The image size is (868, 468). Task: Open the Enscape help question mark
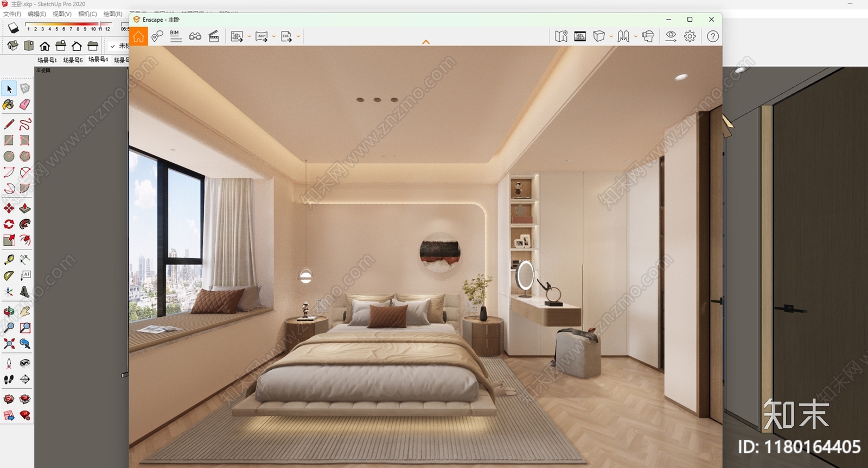pos(713,36)
